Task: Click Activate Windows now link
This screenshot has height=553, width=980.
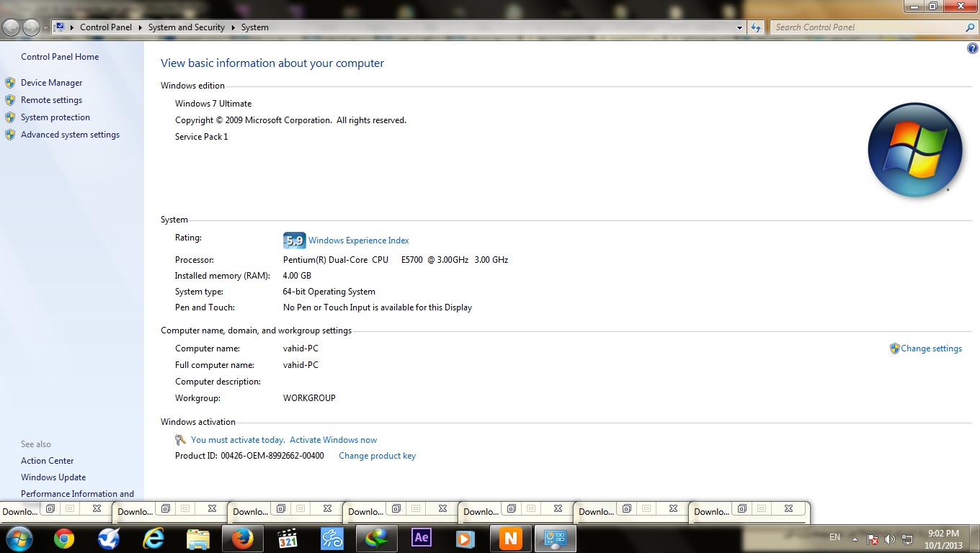Action: click(333, 440)
